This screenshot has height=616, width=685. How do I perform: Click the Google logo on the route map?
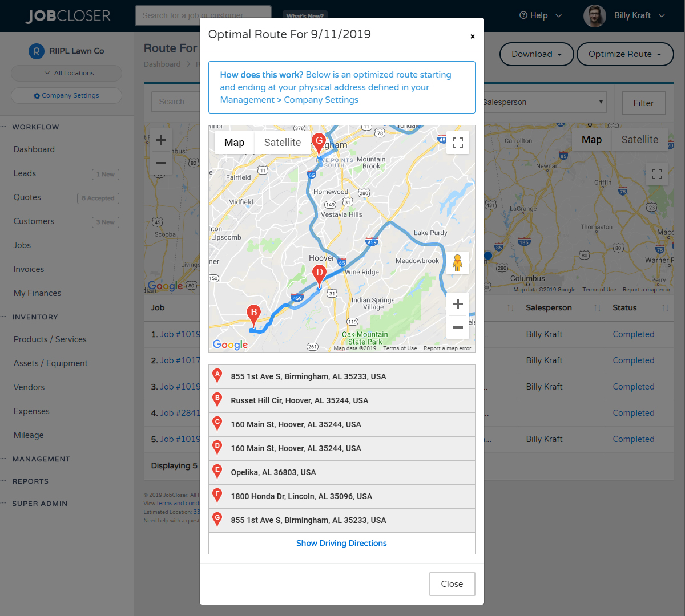tap(230, 345)
